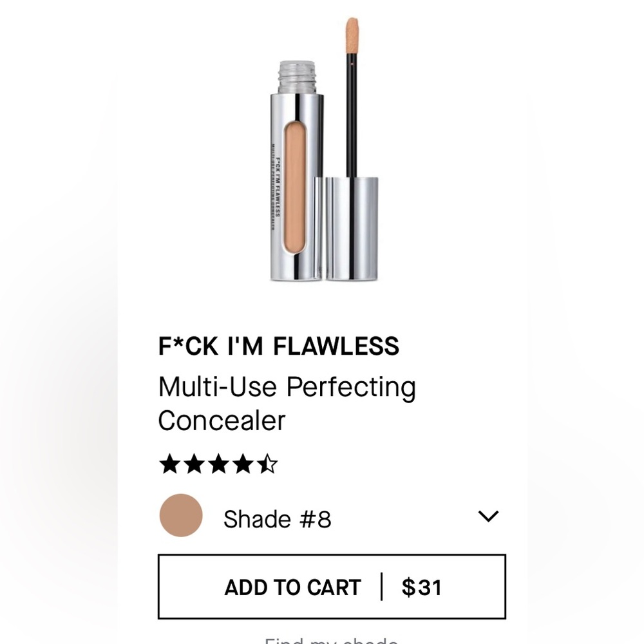Click the shade name text Shade #8
The image size is (644, 644).
click(277, 518)
